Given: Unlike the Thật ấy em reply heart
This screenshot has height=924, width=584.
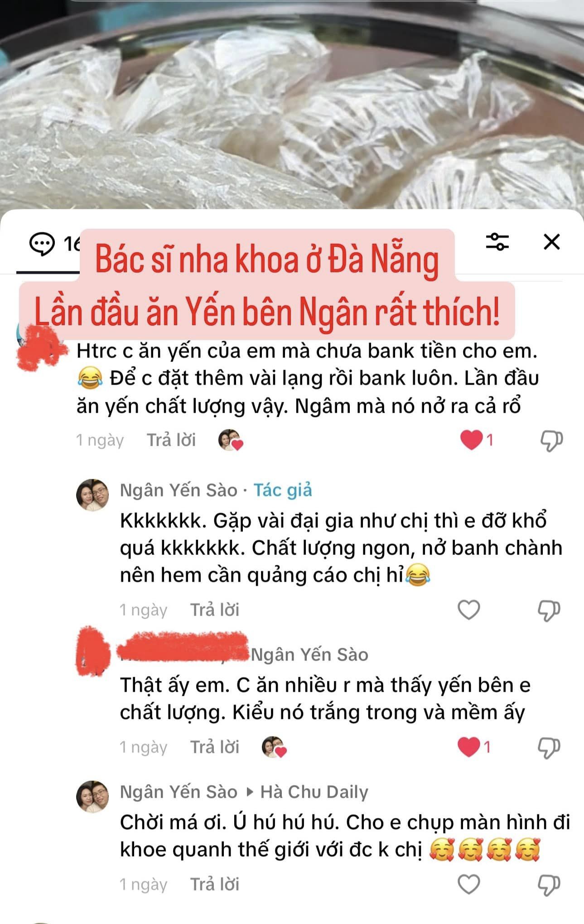Looking at the screenshot, I should [469, 747].
